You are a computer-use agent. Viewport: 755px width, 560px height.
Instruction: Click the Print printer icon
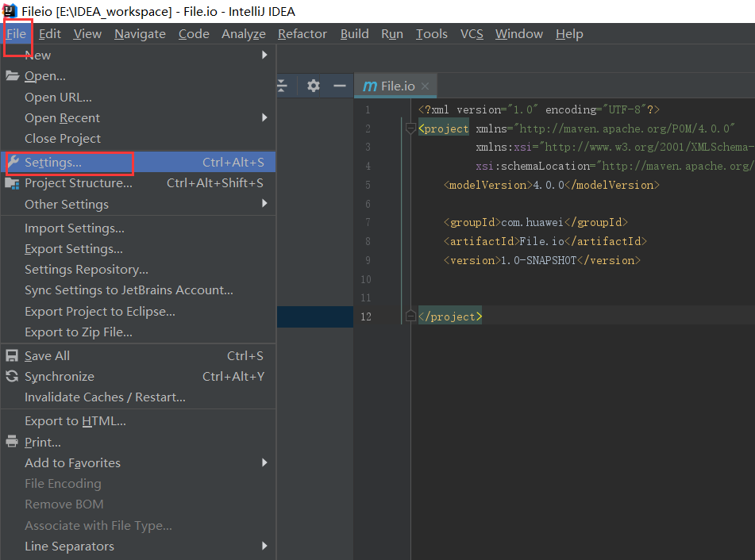pos(12,442)
